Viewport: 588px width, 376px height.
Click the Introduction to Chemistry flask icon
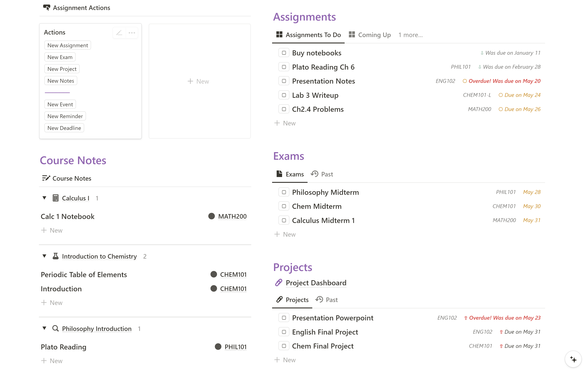[55, 256]
